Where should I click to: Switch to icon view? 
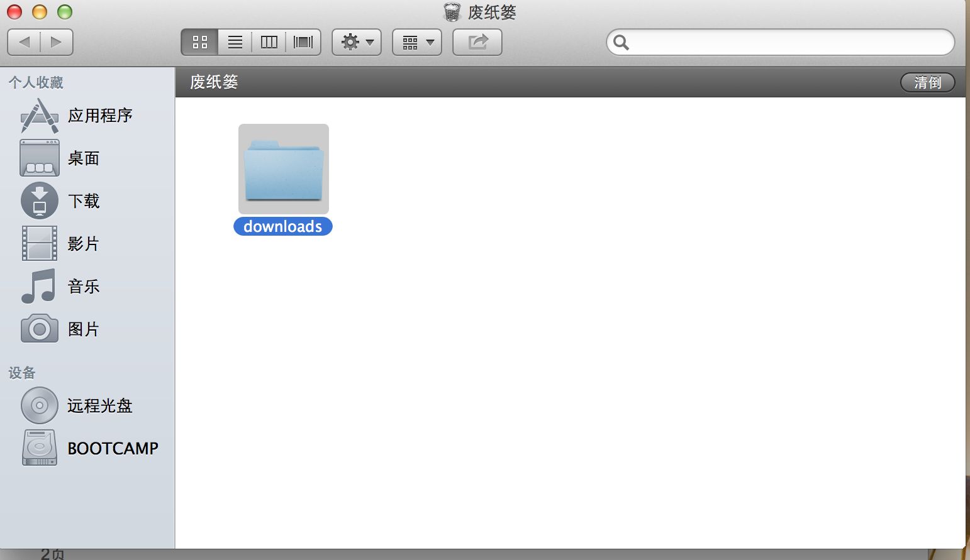click(200, 42)
